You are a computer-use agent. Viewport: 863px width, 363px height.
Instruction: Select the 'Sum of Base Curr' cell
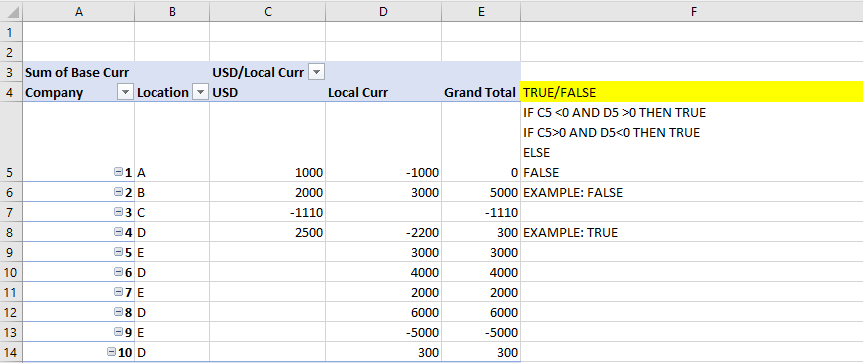(x=79, y=72)
